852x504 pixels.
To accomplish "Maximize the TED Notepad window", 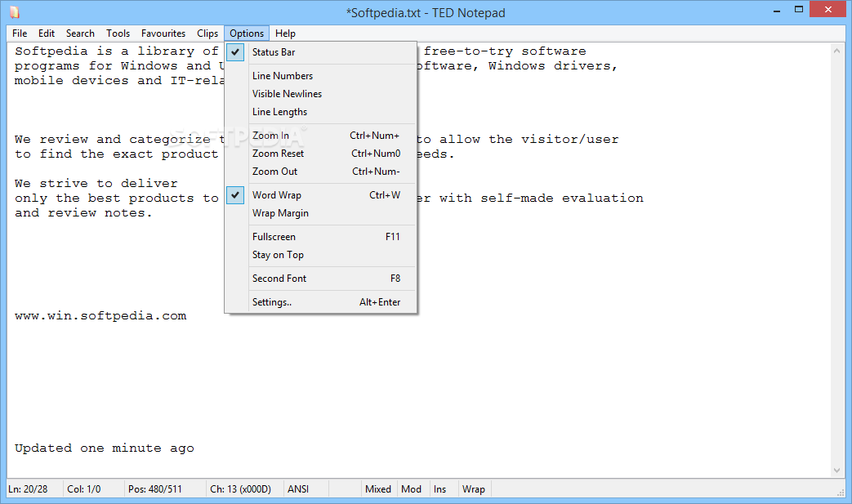I will pyautogui.click(x=799, y=10).
